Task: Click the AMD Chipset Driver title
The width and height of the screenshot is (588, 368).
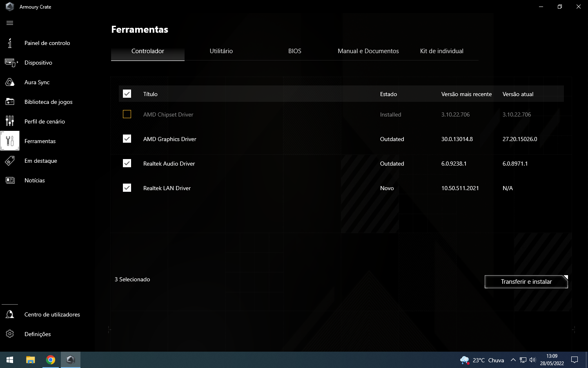Action: point(168,114)
